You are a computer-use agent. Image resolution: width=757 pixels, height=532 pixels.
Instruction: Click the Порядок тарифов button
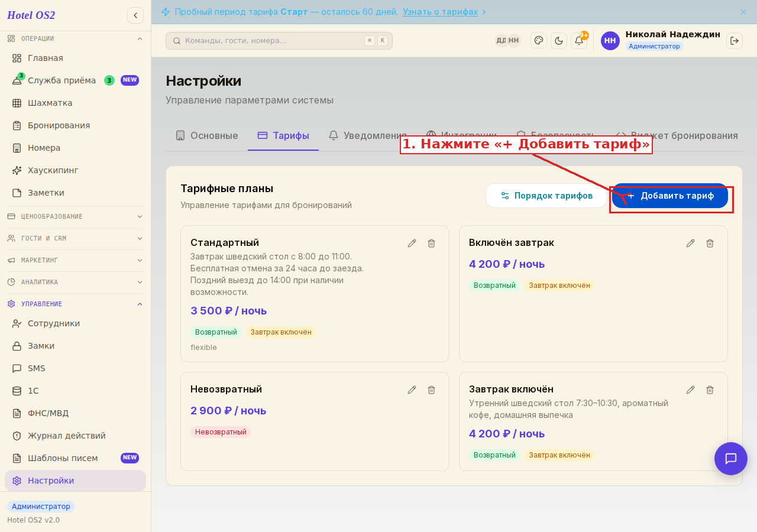click(x=546, y=196)
